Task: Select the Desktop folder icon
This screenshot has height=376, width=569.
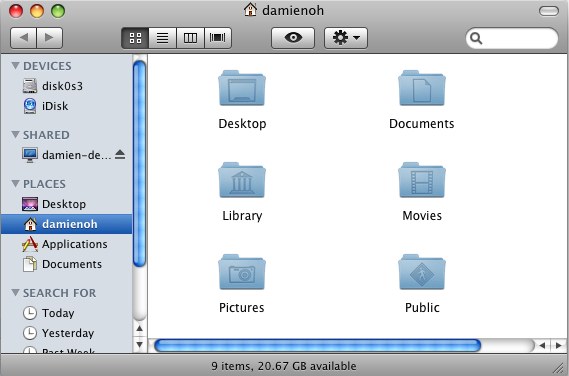Action: point(242,88)
